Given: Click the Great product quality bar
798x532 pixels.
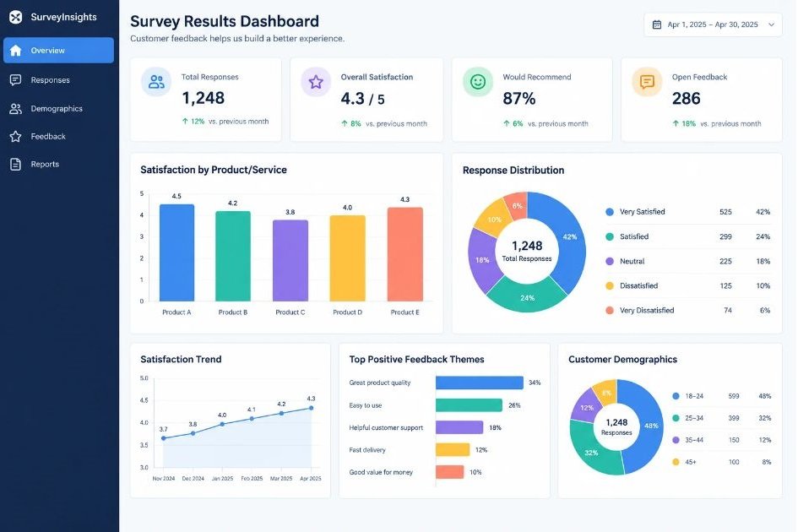Looking at the screenshot, I should pos(480,383).
